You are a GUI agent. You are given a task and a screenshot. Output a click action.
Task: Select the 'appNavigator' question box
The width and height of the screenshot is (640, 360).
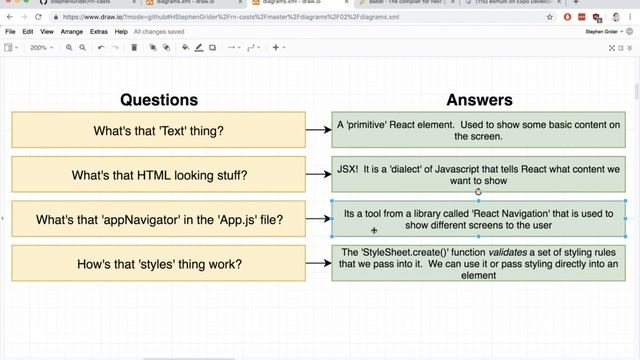point(158,219)
